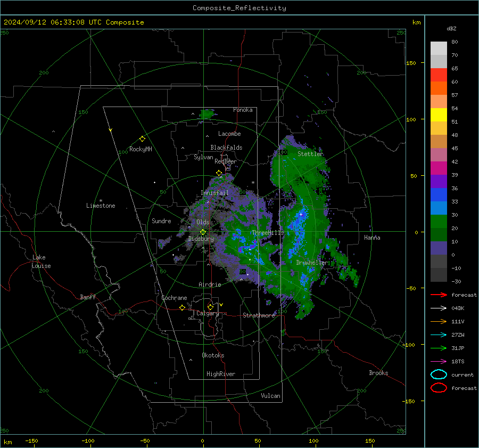Click the cyan 27ZW arrow icon
Viewport: 479px width, 448px height.
[439, 335]
